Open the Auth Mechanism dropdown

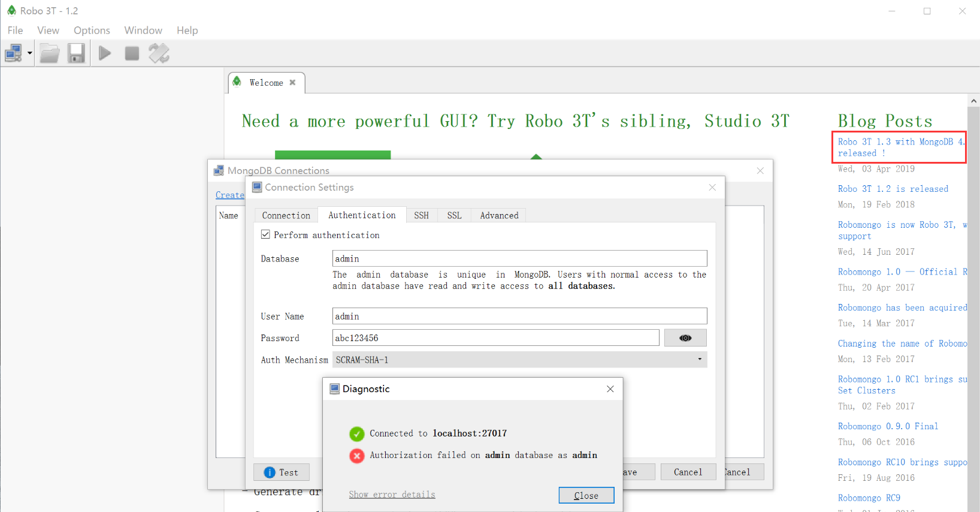point(519,360)
